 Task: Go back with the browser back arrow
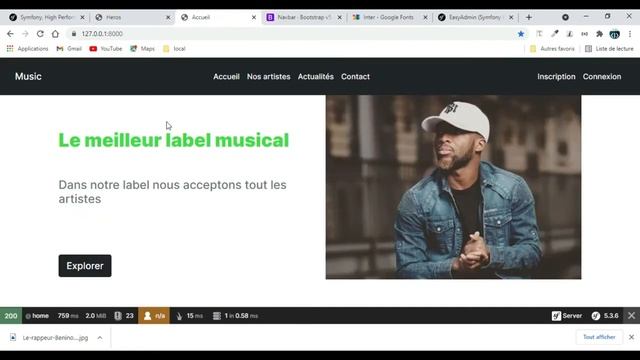pyautogui.click(x=10, y=34)
